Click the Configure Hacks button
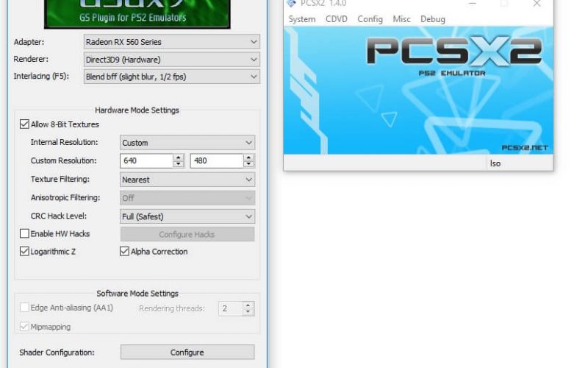This screenshot has width=588, height=368. [187, 234]
